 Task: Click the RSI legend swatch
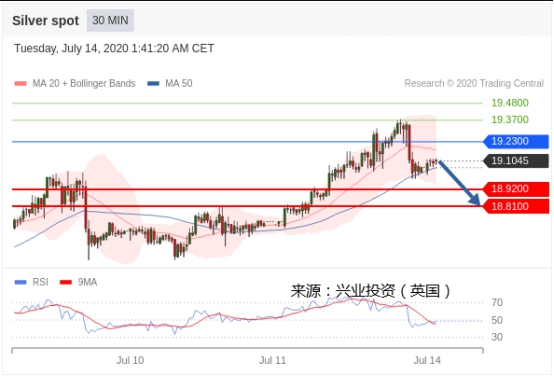tap(20, 282)
